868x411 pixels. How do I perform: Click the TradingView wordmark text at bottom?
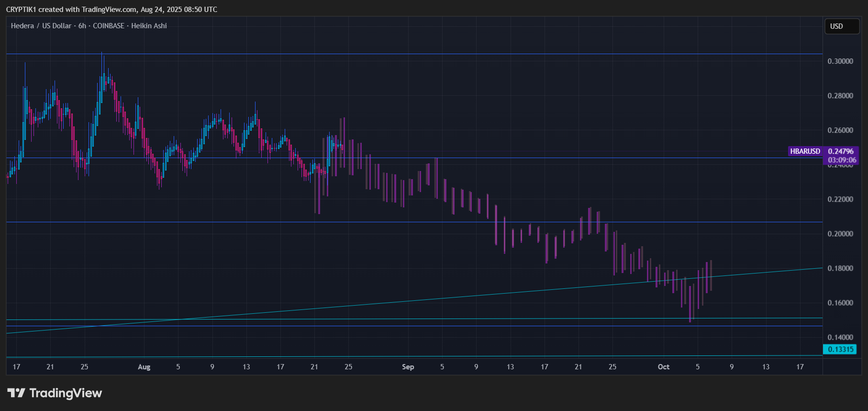(x=66, y=393)
